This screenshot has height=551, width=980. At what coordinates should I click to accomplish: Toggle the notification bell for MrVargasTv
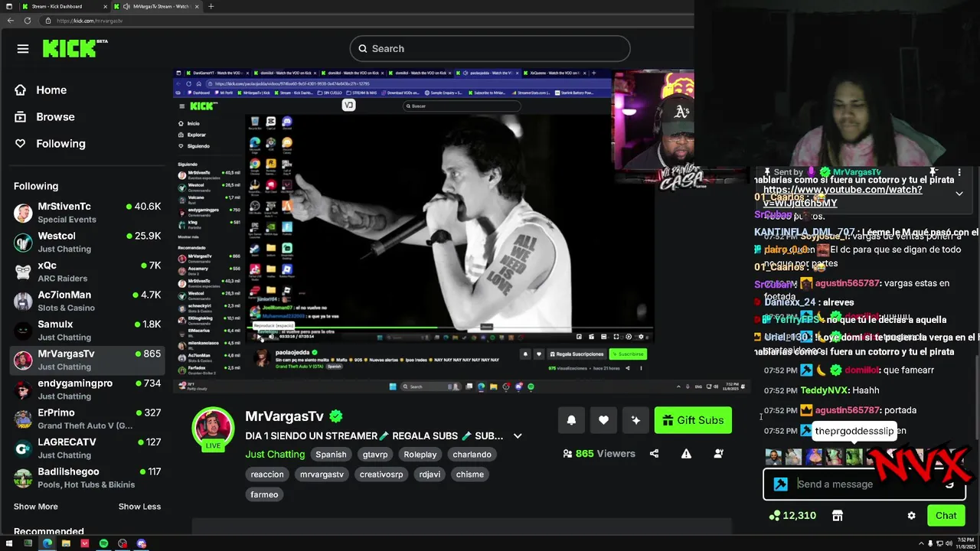coord(571,420)
